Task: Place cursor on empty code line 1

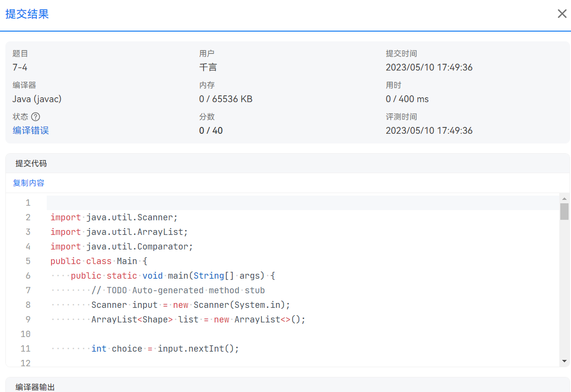Action: 195,203
